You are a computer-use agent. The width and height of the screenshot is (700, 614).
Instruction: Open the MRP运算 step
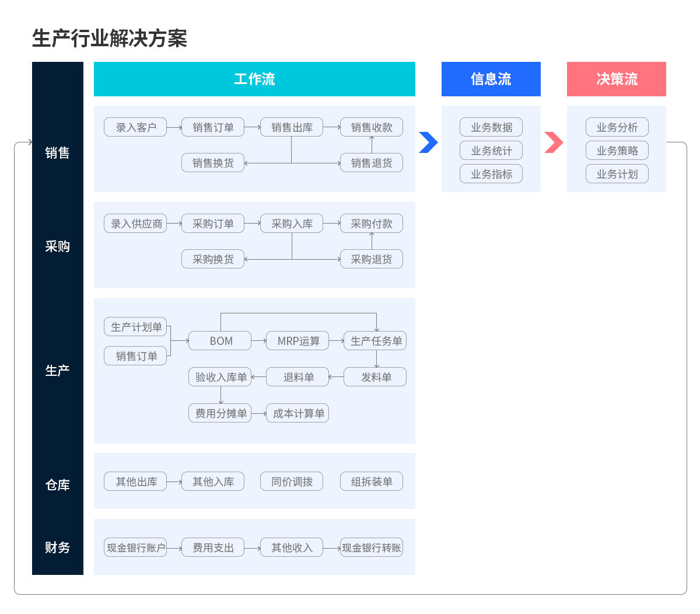point(297,341)
